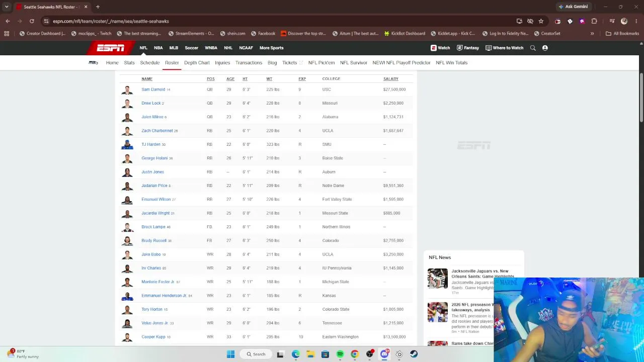This screenshot has height=362, width=644.
Task: Open the NFL menu in ESPN navbar
Action: pos(143,48)
